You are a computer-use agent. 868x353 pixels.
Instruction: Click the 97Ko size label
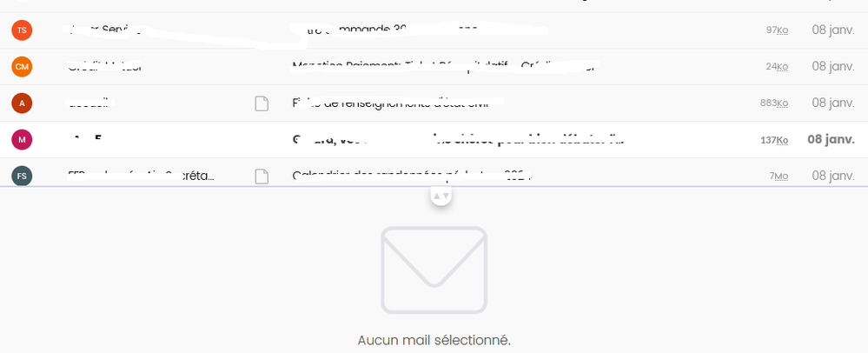(777, 30)
